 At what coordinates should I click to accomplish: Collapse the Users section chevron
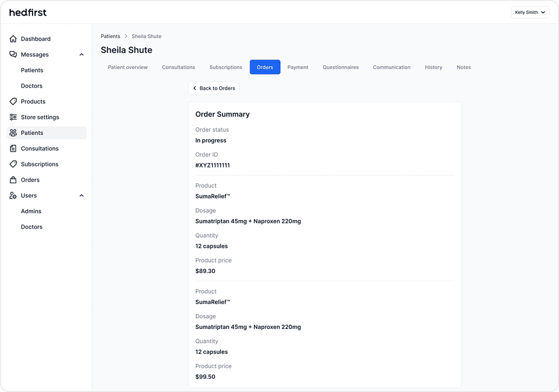pyautogui.click(x=81, y=196)
